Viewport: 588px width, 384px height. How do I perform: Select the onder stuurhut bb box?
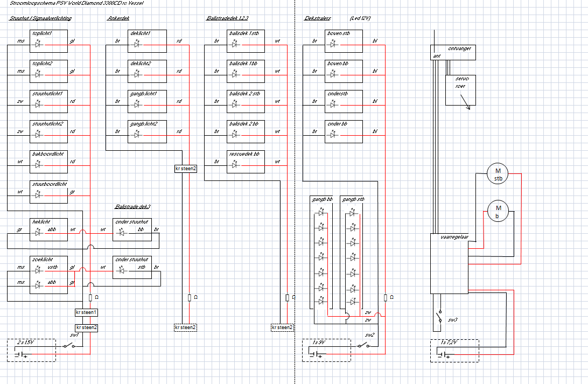(132, 229)
